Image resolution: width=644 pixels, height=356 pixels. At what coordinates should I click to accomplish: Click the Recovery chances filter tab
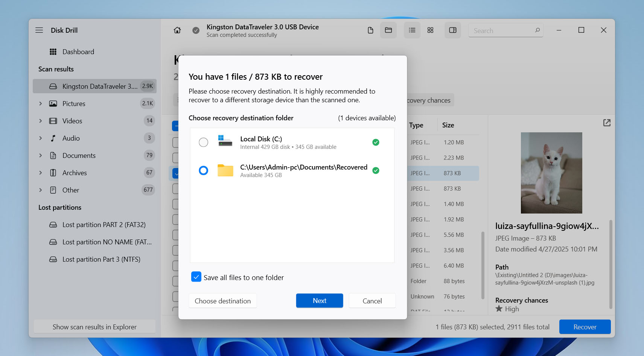pyautogui.click(x=430, y=100)
